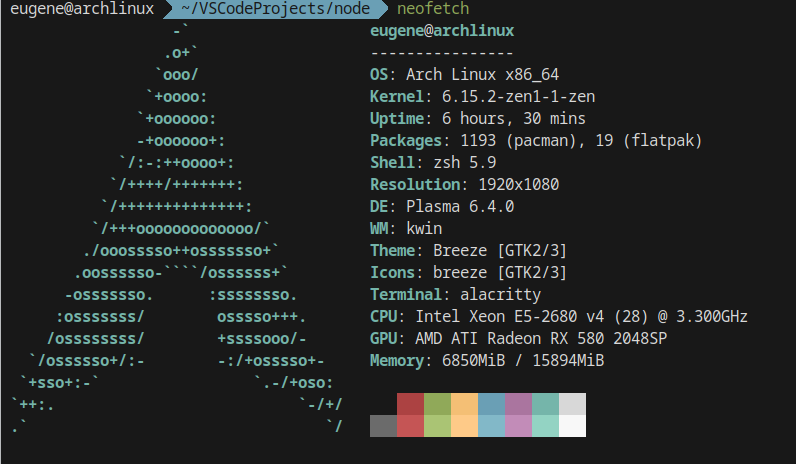This screenshot has width=796, height=464.
Task: Select the value zsh 5.9
Action: pyautogui.click(x=465, y=162)
